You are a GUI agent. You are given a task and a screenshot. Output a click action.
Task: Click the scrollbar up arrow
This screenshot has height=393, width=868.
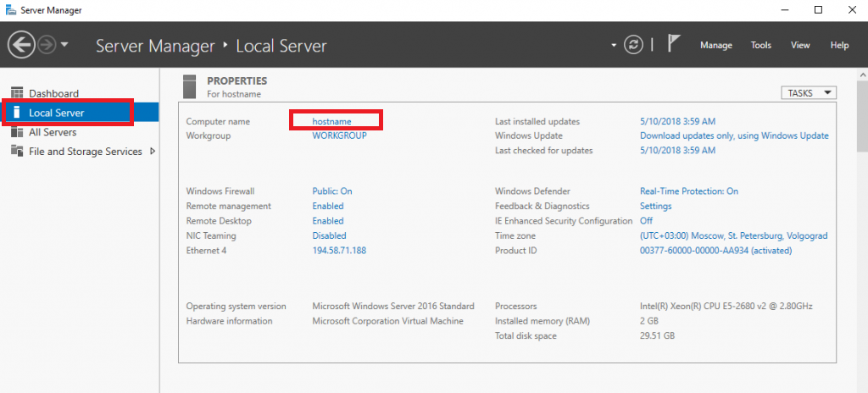[x=862, y=75]
